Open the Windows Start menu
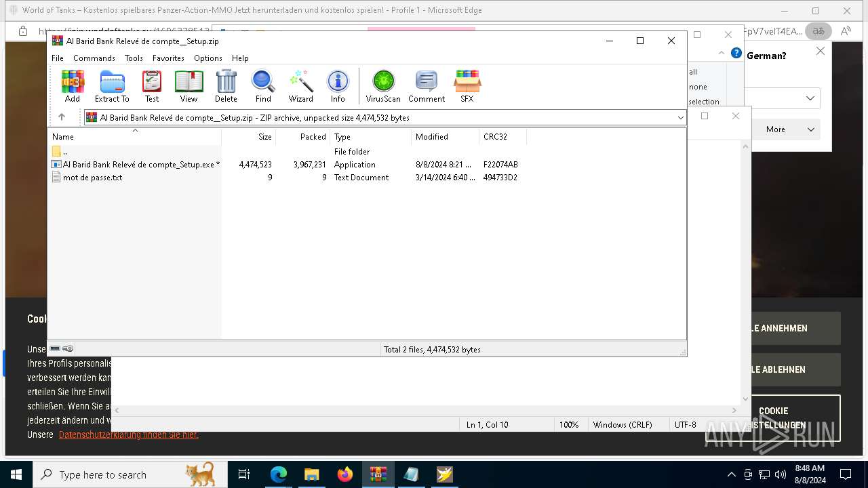The height and width of the screenshot is (488, 868). tap(16, 474)
